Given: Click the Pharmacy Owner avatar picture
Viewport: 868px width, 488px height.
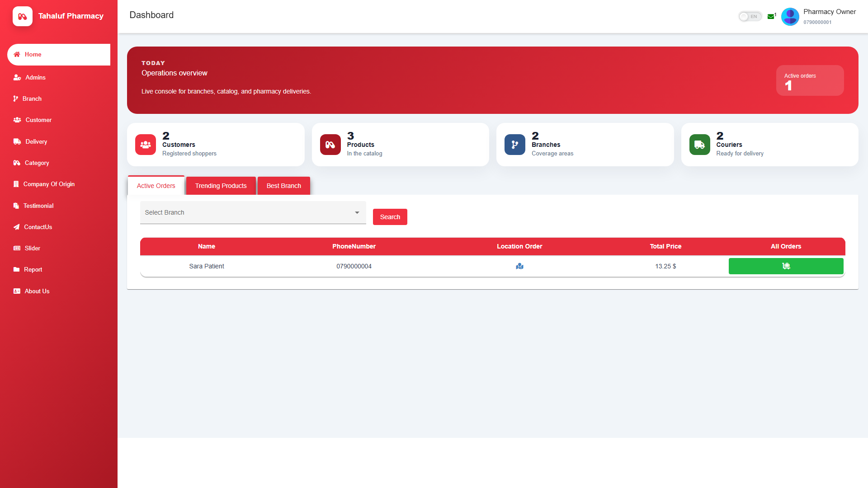Looking at the screenshot, I should pos(790,17).
